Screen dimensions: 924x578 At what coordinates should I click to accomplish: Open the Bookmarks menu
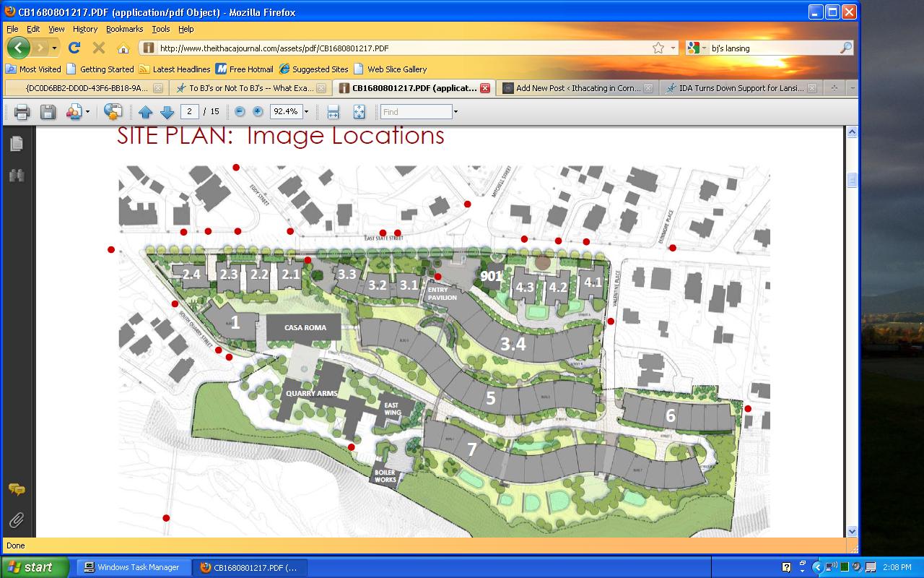click(x=124, y=29)
